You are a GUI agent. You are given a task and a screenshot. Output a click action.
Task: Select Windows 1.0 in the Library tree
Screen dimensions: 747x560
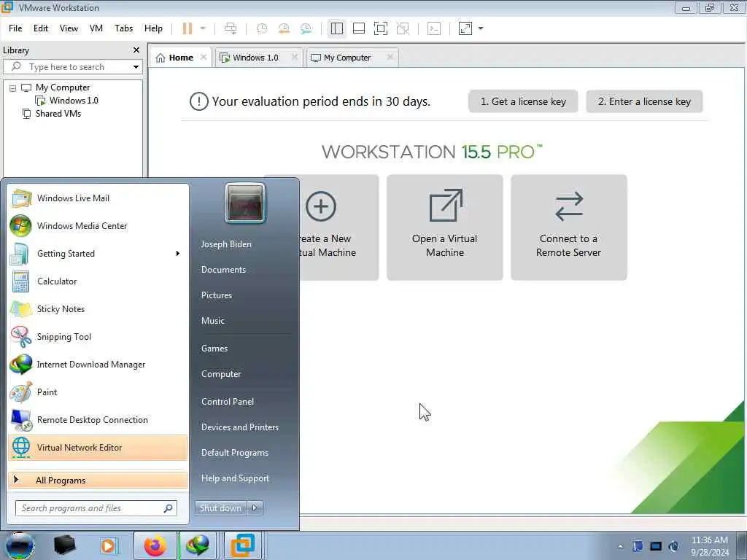tap(74, 101)
